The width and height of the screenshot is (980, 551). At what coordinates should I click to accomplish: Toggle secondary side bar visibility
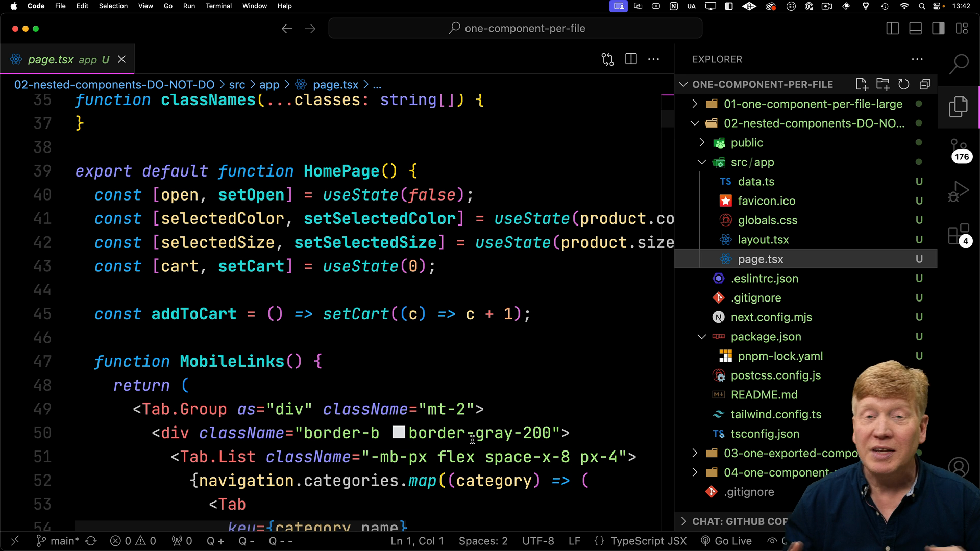click(x=939, y=29)
